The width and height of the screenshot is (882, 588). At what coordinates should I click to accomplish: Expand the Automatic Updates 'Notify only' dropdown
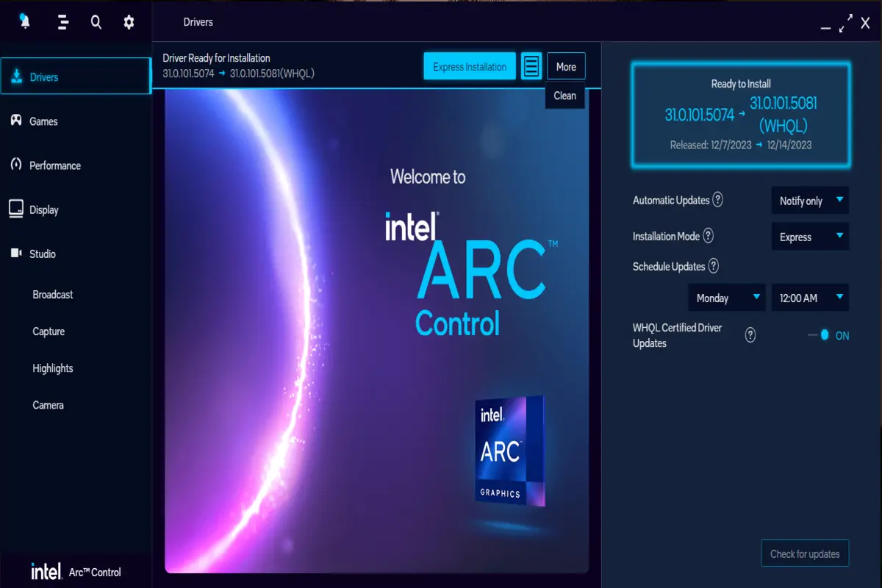click(810, 201)
